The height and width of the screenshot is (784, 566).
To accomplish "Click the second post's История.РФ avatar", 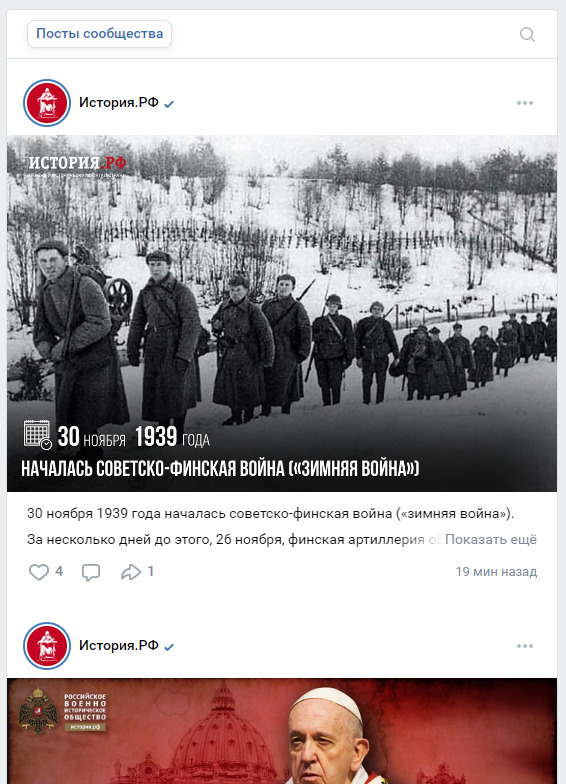I will coord(47,646).
